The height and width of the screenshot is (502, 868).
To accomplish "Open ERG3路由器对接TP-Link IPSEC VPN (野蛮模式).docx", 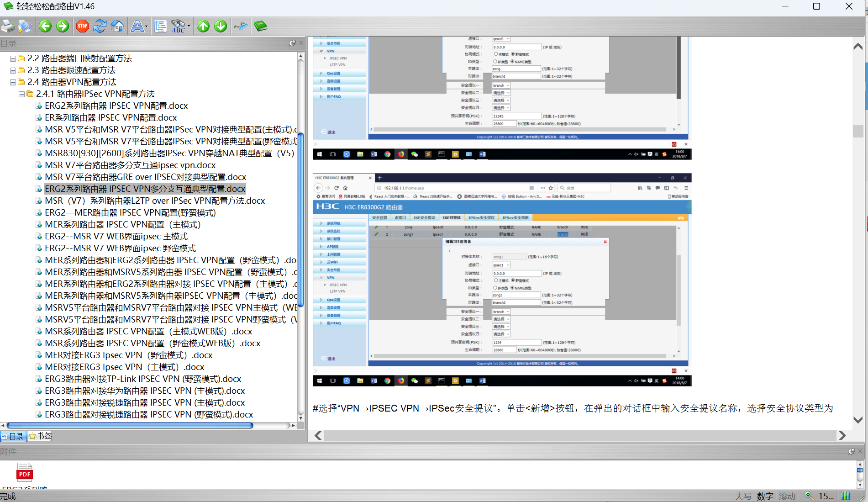I will (143, 379).
